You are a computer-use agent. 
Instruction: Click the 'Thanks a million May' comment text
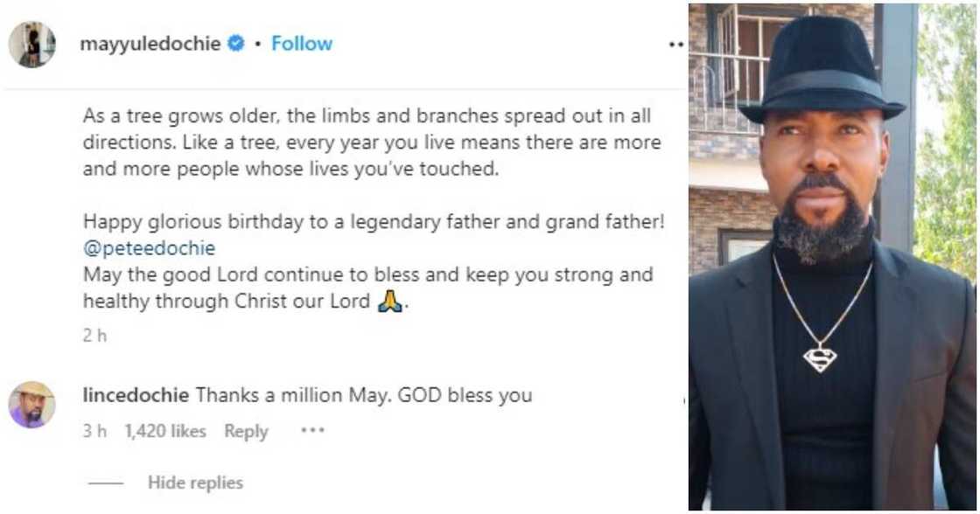pos(363,395)
